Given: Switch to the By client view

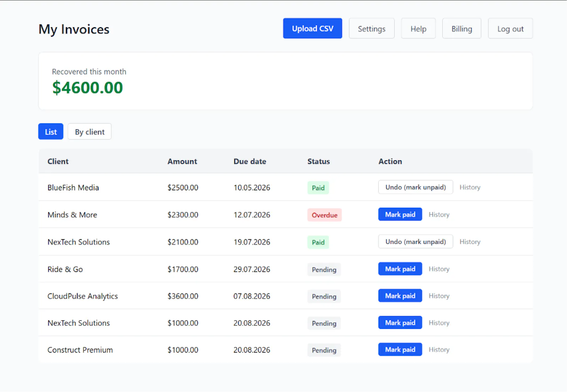Looking at the screenshot, I should (90, 131).
